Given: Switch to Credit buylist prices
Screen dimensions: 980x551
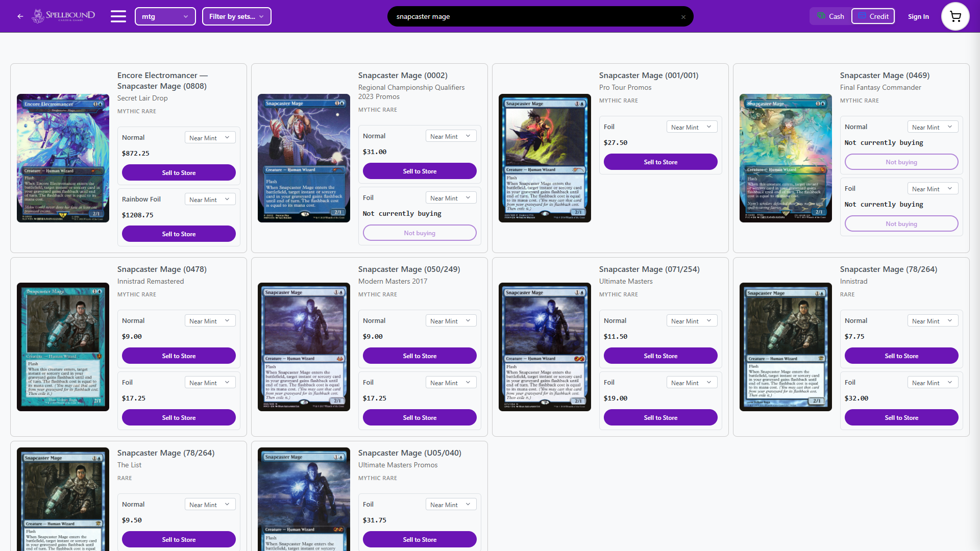Looking at the screenshot, I should point(873,16).
